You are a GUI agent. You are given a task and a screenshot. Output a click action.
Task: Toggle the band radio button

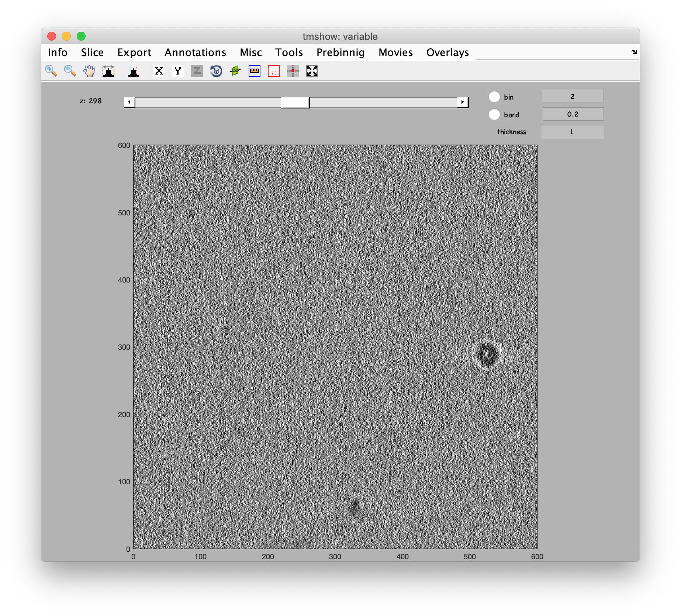pyautogui.click(x=494, y=114)
